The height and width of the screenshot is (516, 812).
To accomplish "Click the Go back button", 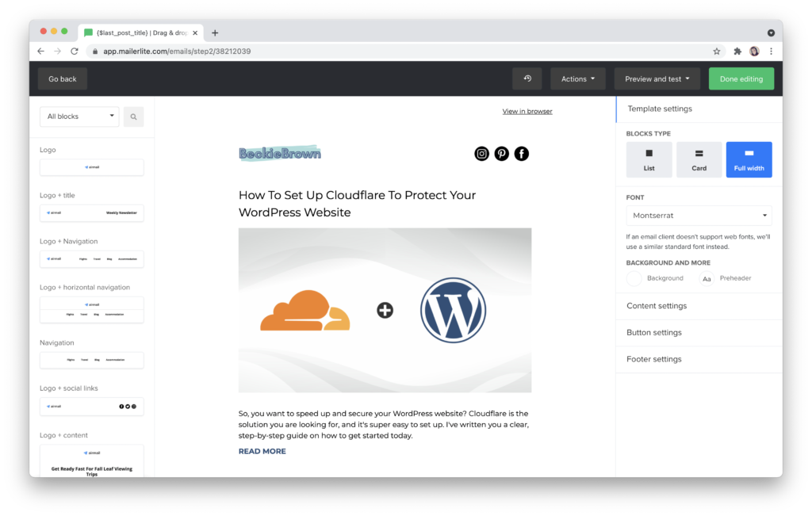I will pyautogui.click(x=62, y=78).
